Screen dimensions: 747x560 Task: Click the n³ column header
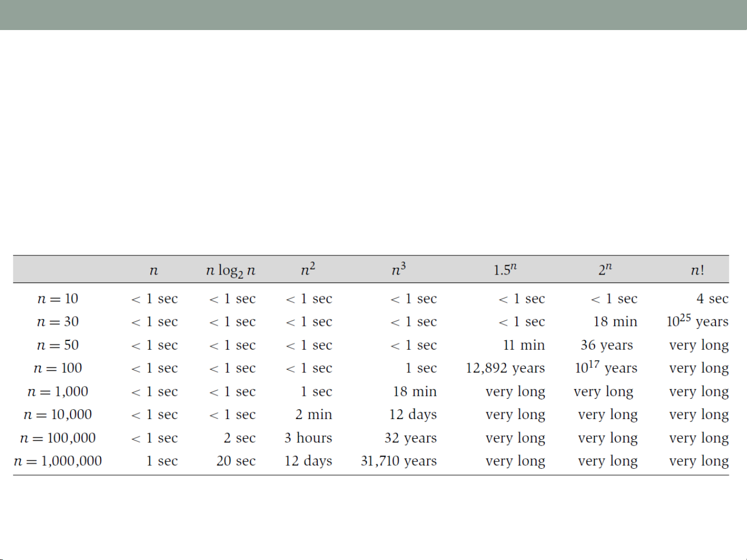399,269
